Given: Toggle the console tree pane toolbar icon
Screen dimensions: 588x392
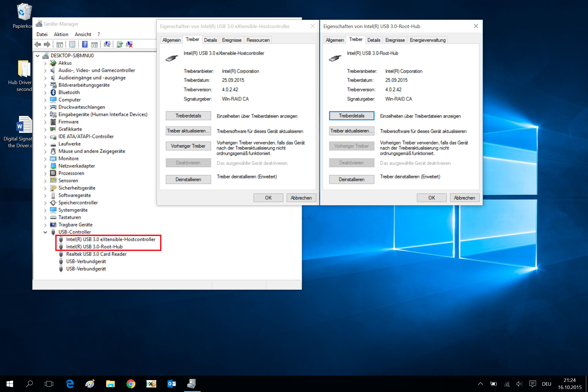Looking at the screenshot, I should click(60, 44).
